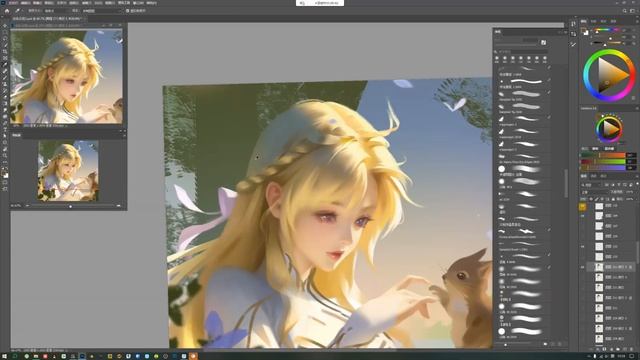Select the Lasso tool
Viewport: 640px width, 360px height.
coord(5,39)
